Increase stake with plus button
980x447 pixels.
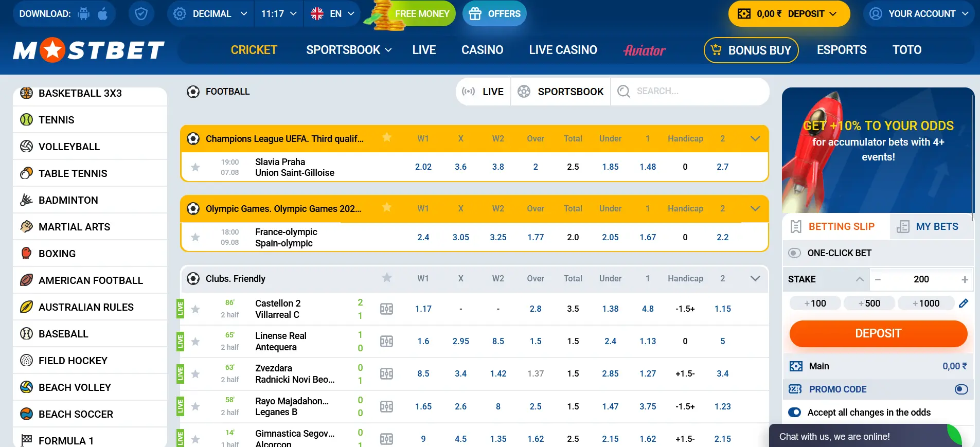(965, 279)
